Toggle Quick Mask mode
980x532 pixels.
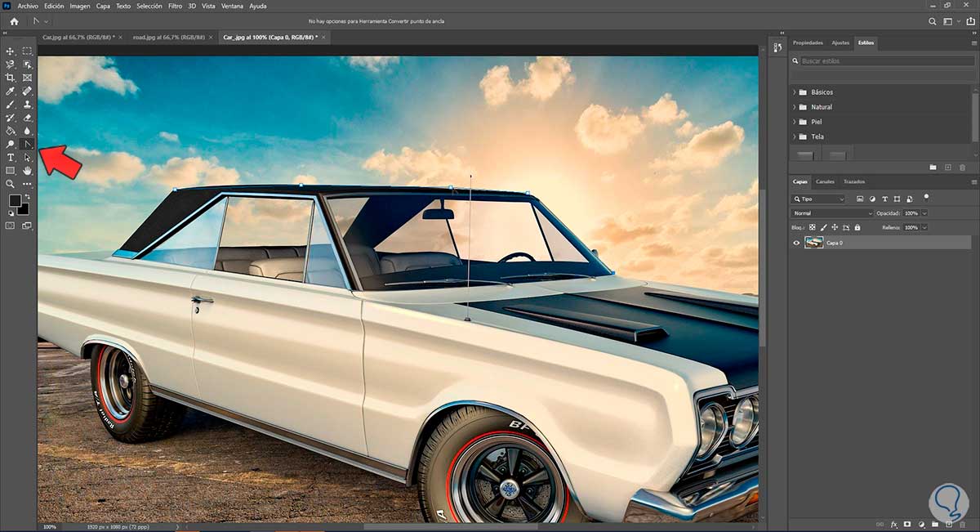[11, 226]
